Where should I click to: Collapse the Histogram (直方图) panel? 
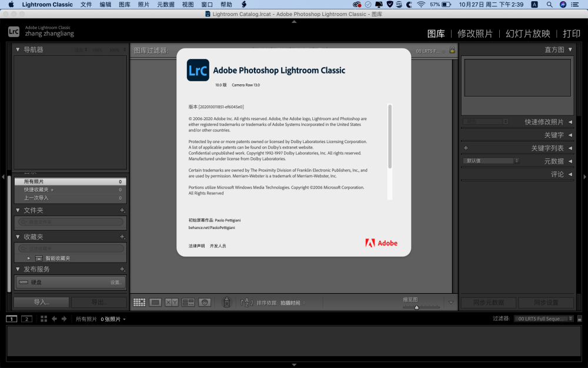coord(570,49)
